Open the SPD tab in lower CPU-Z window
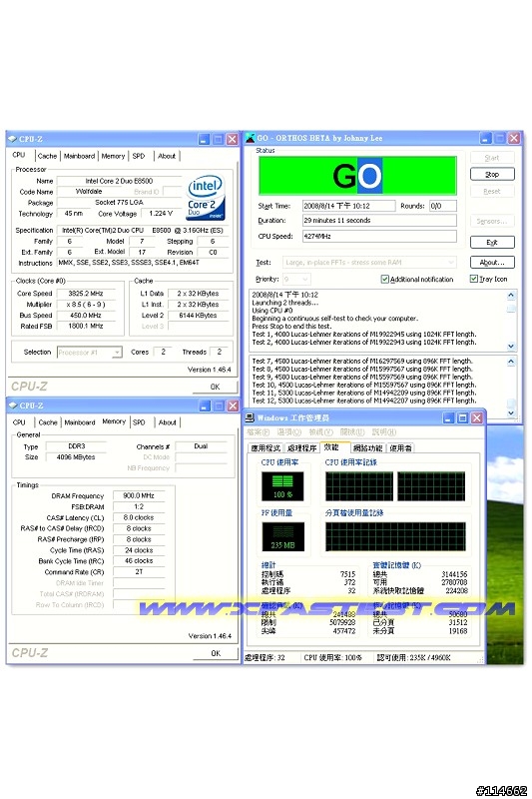This screenshot has width=532, height=799. [x=139, y=422]
